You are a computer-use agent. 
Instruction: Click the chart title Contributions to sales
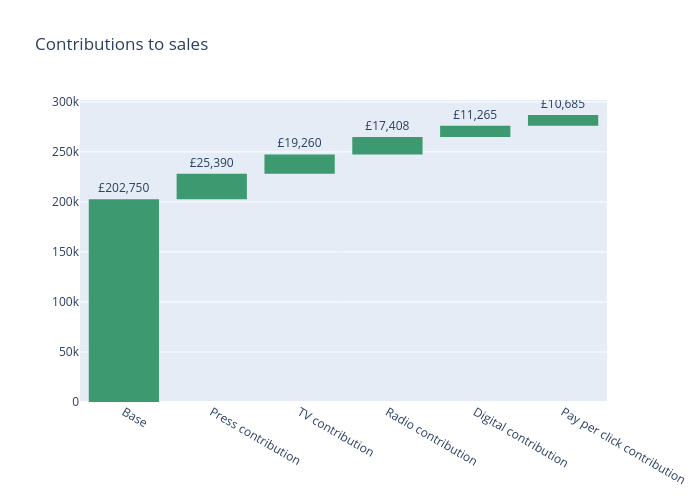(121, 44)
